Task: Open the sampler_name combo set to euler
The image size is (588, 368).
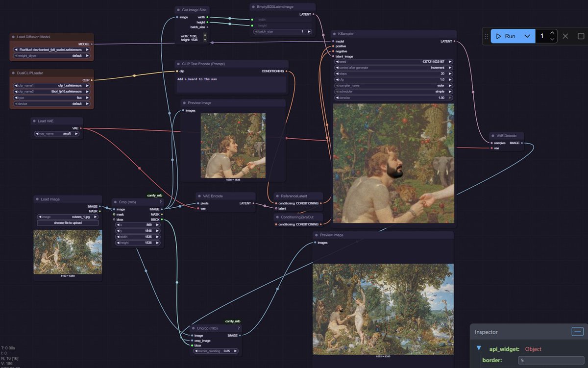Action: [x=393, y=85]
